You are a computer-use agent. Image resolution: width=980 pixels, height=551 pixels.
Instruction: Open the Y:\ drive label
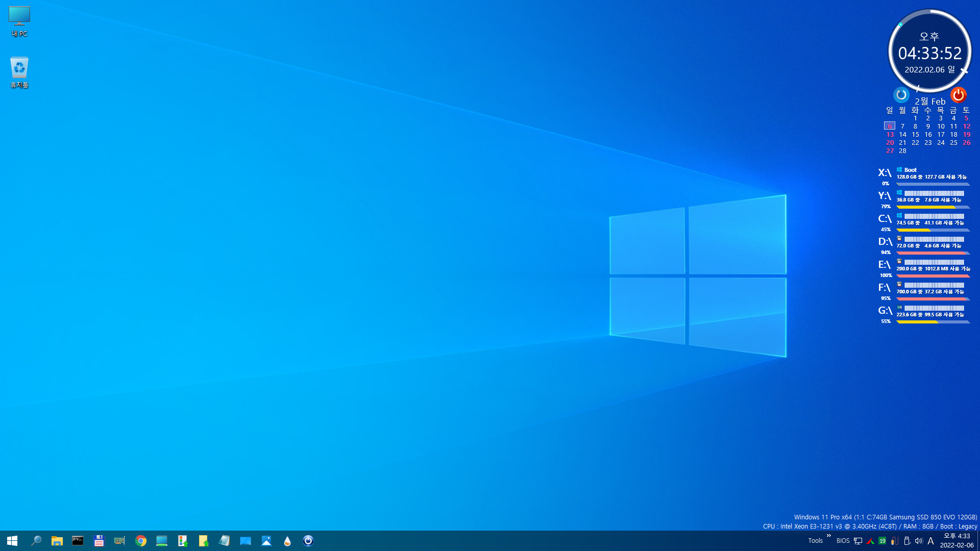coord(885,196)
